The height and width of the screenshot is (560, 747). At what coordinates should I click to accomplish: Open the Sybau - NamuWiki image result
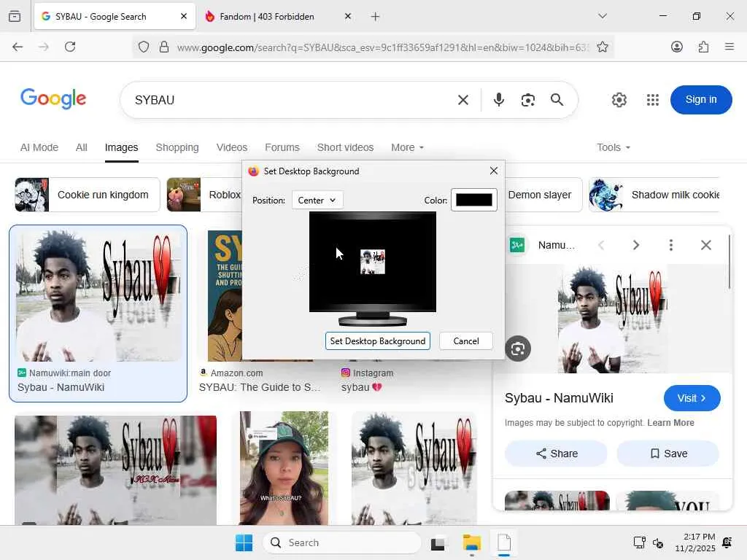(x=98, y=314)
